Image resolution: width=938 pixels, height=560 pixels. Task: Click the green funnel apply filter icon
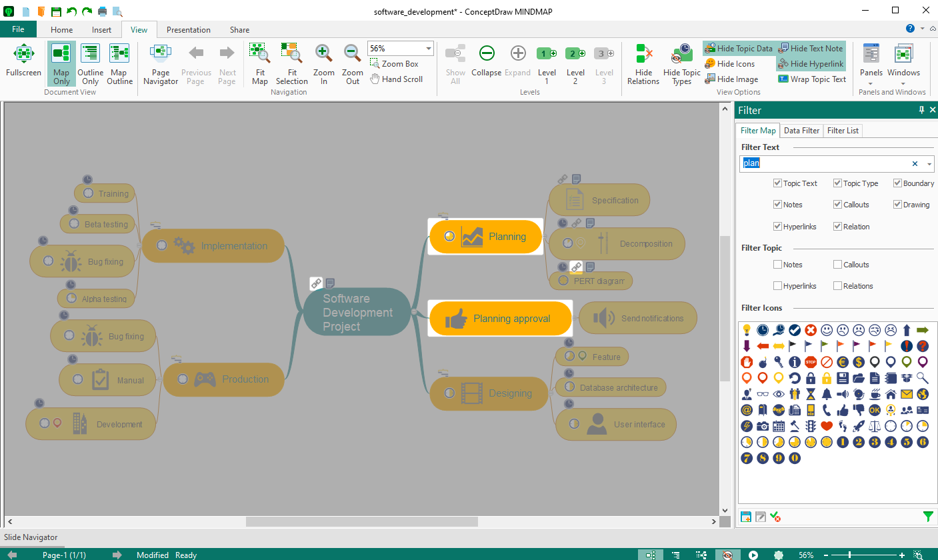pyautogui.click(x=928, y=516)
